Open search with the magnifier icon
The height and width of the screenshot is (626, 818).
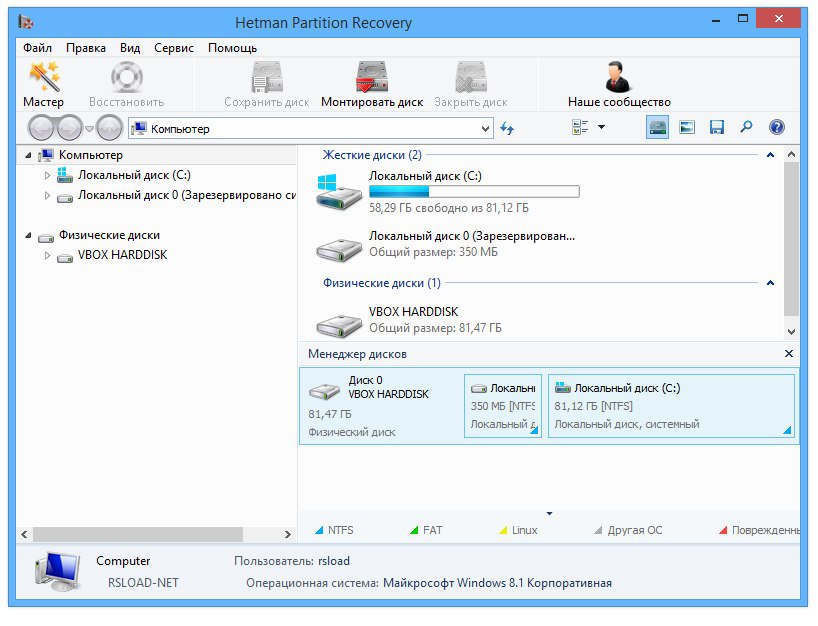click(x=747, y=127)
